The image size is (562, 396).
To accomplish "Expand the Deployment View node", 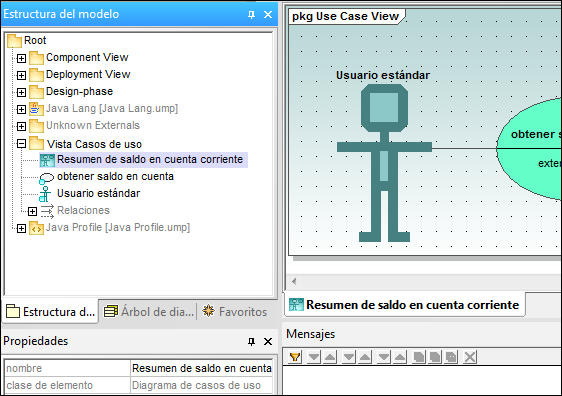I will tap(22, 75).
